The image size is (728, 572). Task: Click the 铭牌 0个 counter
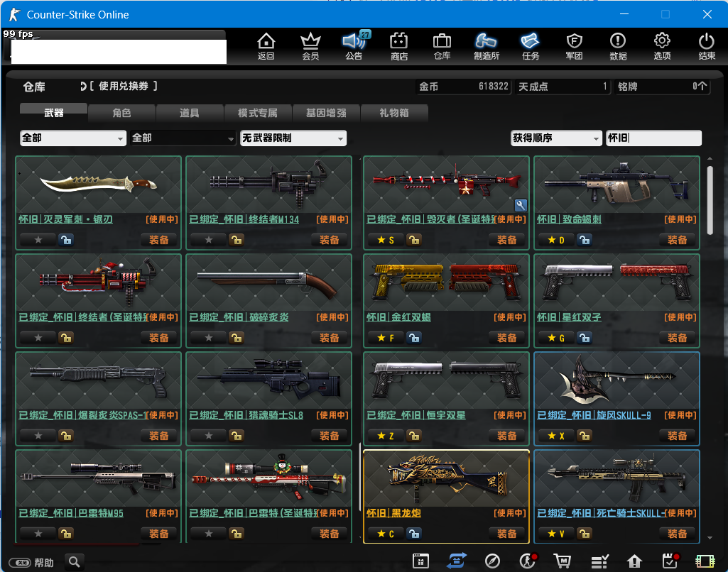pos(662,87)
